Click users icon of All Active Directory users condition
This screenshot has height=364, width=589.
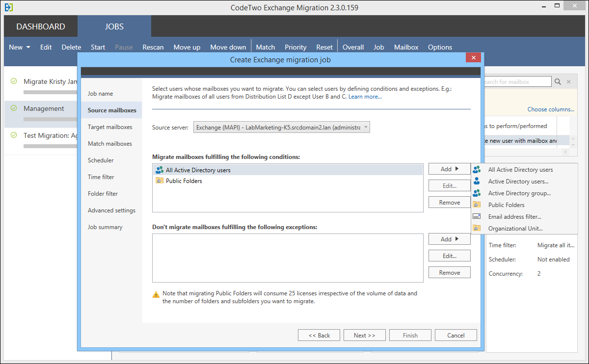[159, 170]
